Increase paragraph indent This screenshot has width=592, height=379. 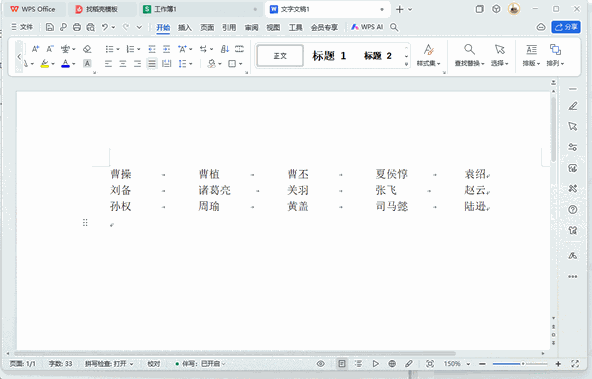click(166, 49)
